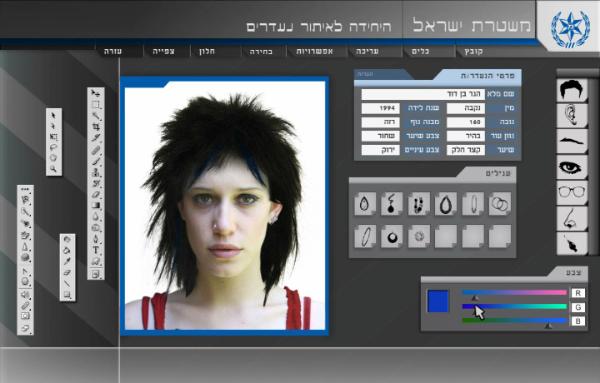This screenshot has height=383, width=600.
Task: Pick the beaded cluster earring
Action: click(419, 204)
